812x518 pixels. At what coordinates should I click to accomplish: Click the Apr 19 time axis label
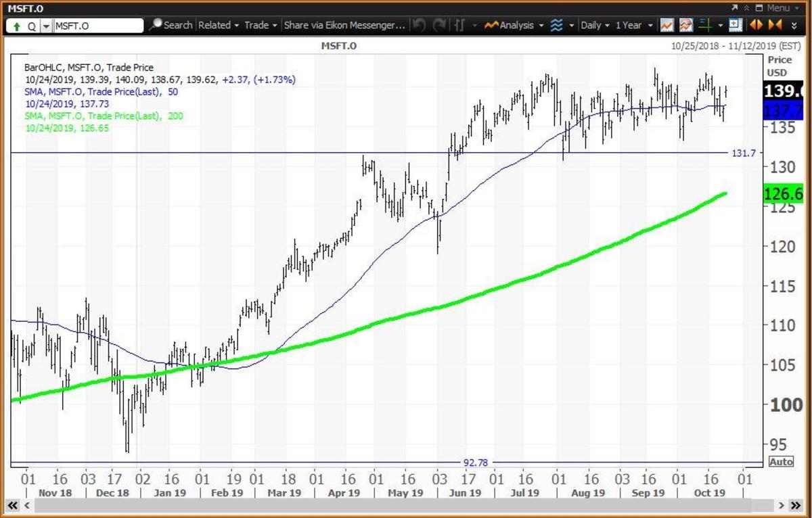pos(344,493)
